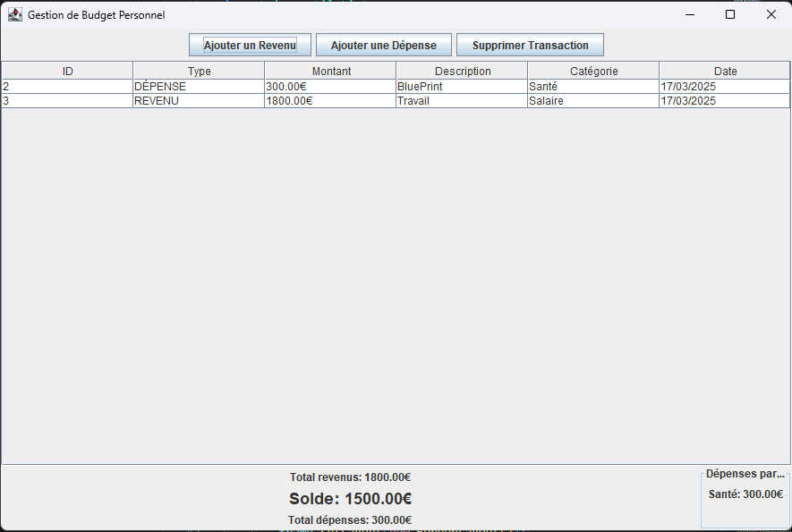The width and height of the screenshot is (792, 532).
Task: Click the "Total revenus: 1800.00€" label
Action: point(349,477)
